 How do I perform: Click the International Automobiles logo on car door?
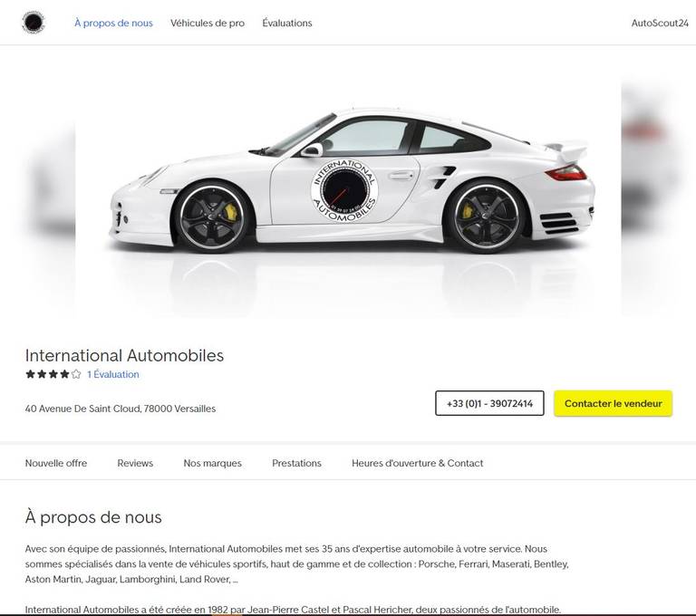[344, 191]
